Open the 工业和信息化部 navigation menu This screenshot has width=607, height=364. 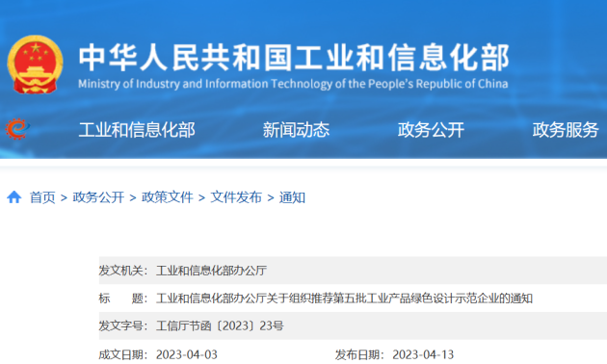137,130
